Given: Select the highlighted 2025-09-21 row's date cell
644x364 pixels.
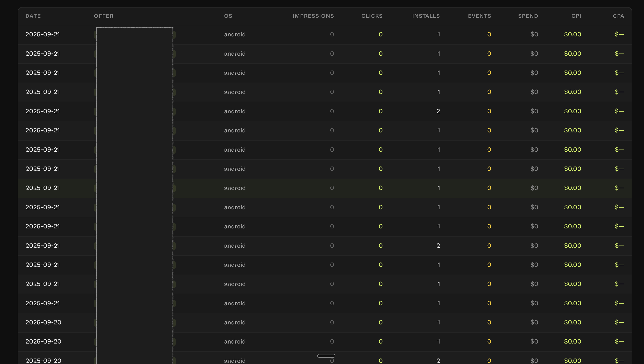Looking at the screenshot, I should (x=42, y=188).
